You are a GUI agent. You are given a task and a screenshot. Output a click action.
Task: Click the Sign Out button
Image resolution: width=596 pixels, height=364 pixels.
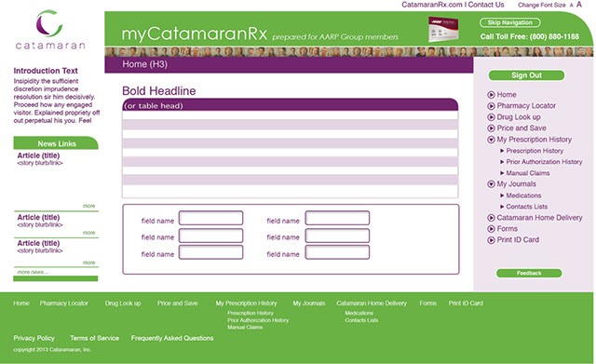point(526,75)
